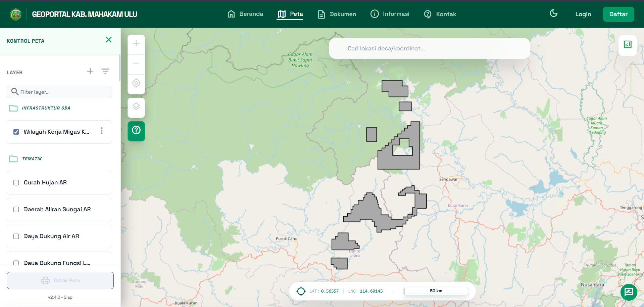This screenshot has height=307, width=644.
Task: Open the feedback chat bubble
Action: pyautogui.click(x=629, y=292)
